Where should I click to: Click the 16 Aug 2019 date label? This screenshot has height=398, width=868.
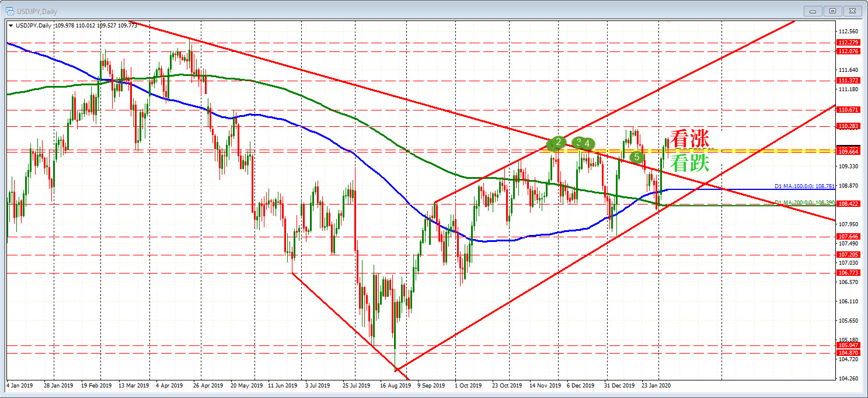(396, 386)
